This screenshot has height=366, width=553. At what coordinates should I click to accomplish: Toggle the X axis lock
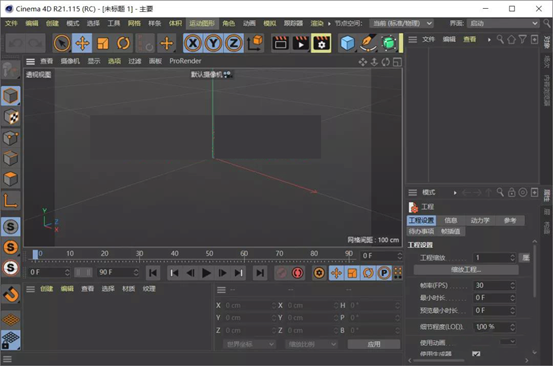(193, 43)
